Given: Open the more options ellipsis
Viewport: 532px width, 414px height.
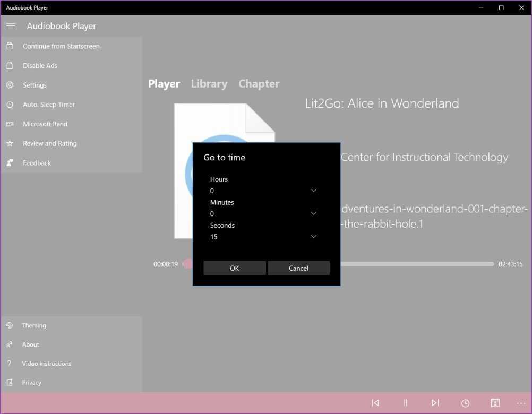Looking at the screenshot, I should (x=521, y=403).
